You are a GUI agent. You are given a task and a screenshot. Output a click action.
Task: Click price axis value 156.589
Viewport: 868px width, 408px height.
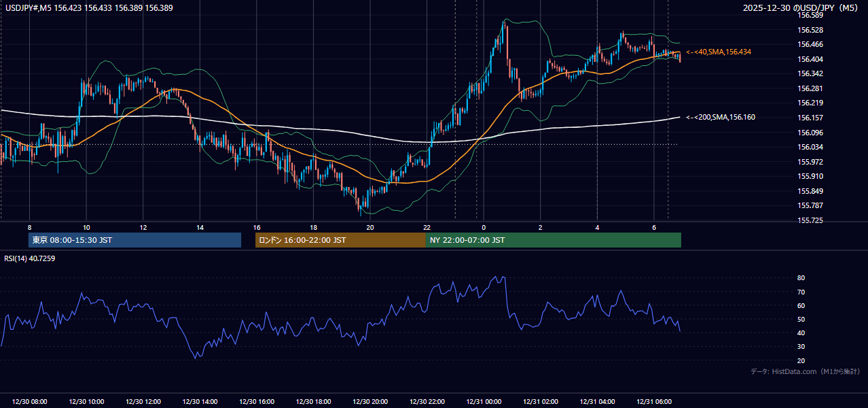pyautogui.click(x=810, y=15)
